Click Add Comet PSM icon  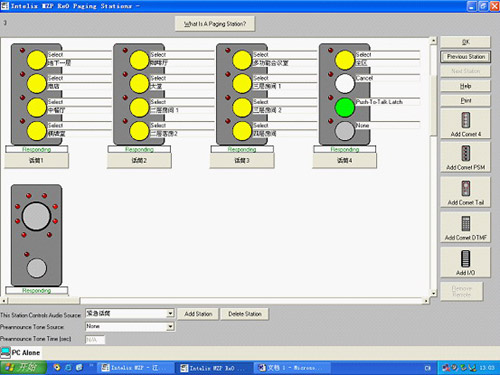click(465, 153)
